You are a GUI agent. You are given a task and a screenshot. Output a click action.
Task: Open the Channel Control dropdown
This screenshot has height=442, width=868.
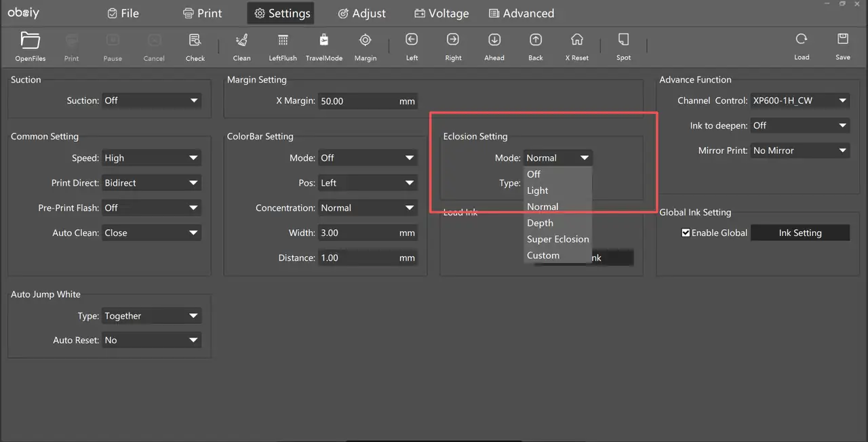[800, 100]
